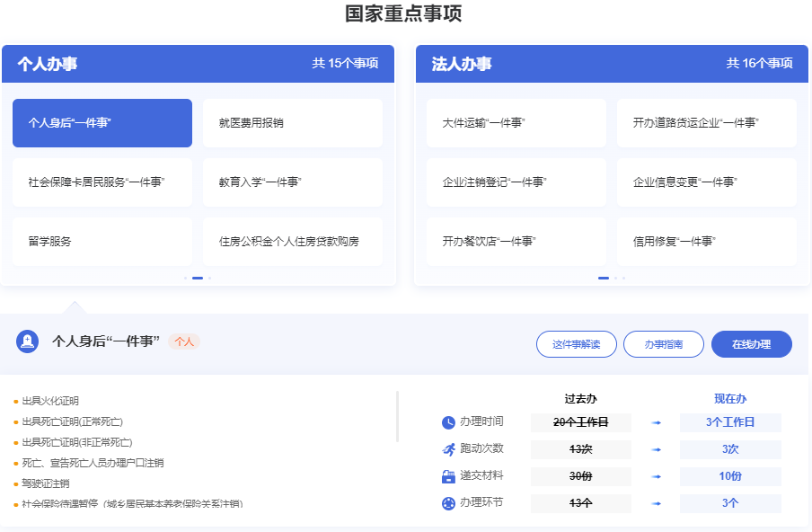Open the 企业注销登记“一件事” card
Screen dimensions: 812x532
[x=516, y=182]
